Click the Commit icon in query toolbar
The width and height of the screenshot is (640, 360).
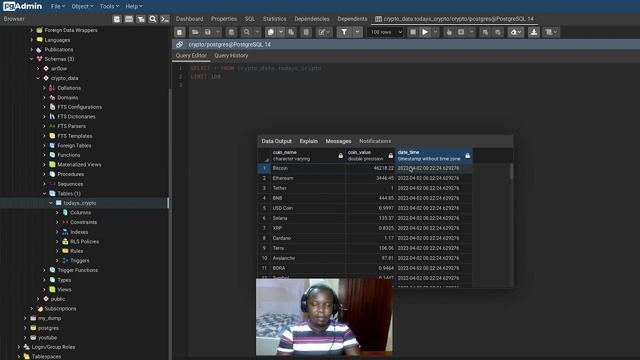click(x=485, y=32)
